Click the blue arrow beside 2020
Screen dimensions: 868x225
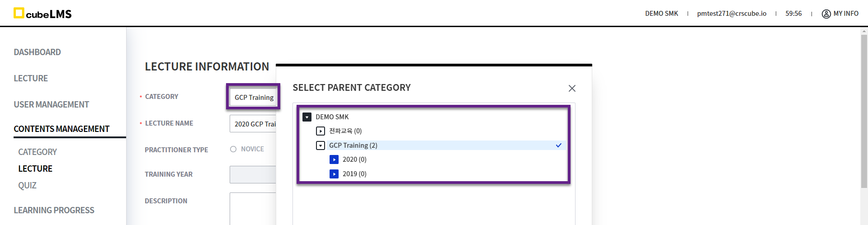[334, 159]
